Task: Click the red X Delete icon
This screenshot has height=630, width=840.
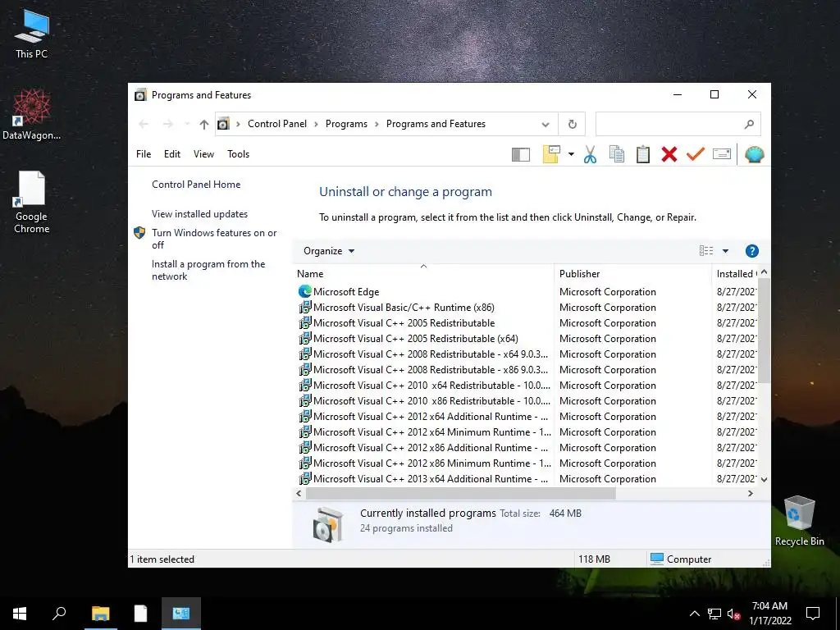Action: pyautogui.click(x=669, y=154)
